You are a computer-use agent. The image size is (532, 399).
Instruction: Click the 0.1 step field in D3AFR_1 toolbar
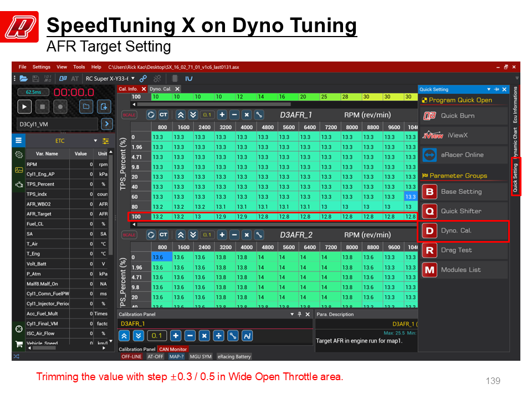pyautogui.click(x=207, y=115)
